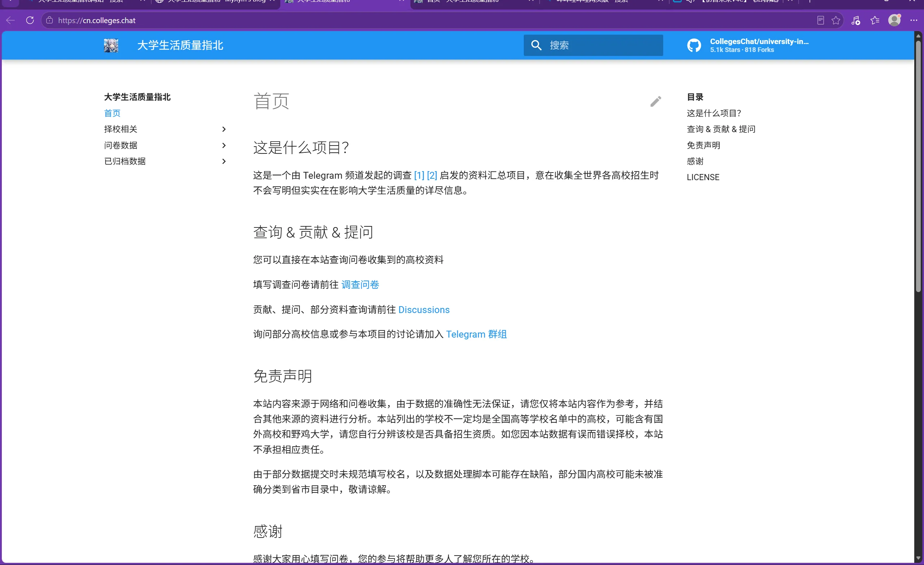The width and height of the screenshot is (924, 565).
Task: Open reference link [1]
Action: pyautogui.click(x=419, y=175)
